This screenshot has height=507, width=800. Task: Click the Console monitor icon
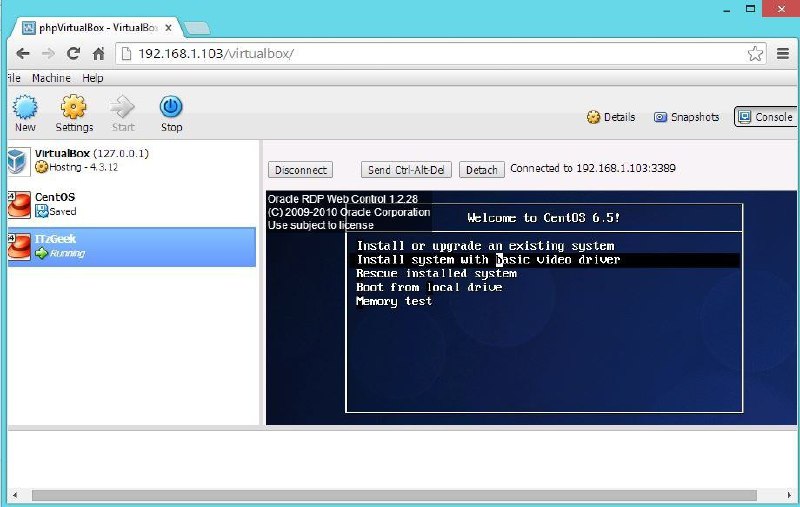pos(744,117)
